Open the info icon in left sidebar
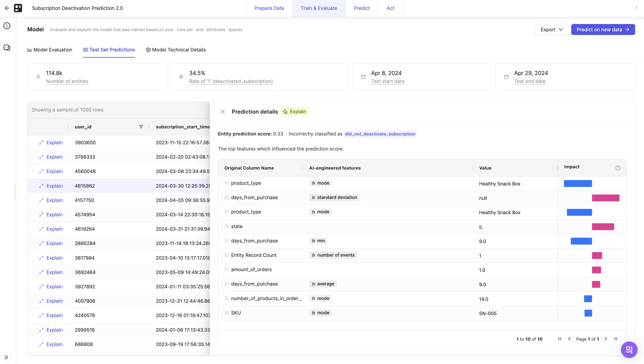 7,26
